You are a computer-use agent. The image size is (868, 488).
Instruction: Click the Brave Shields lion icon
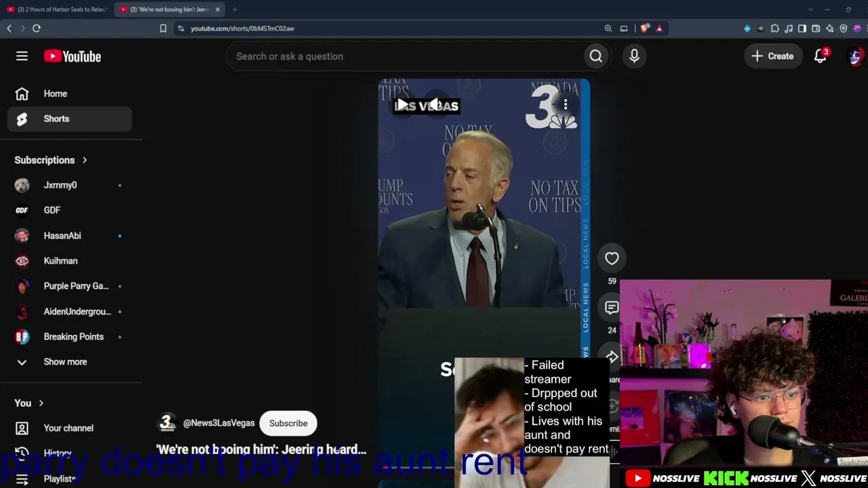click(x=644, y=28)
